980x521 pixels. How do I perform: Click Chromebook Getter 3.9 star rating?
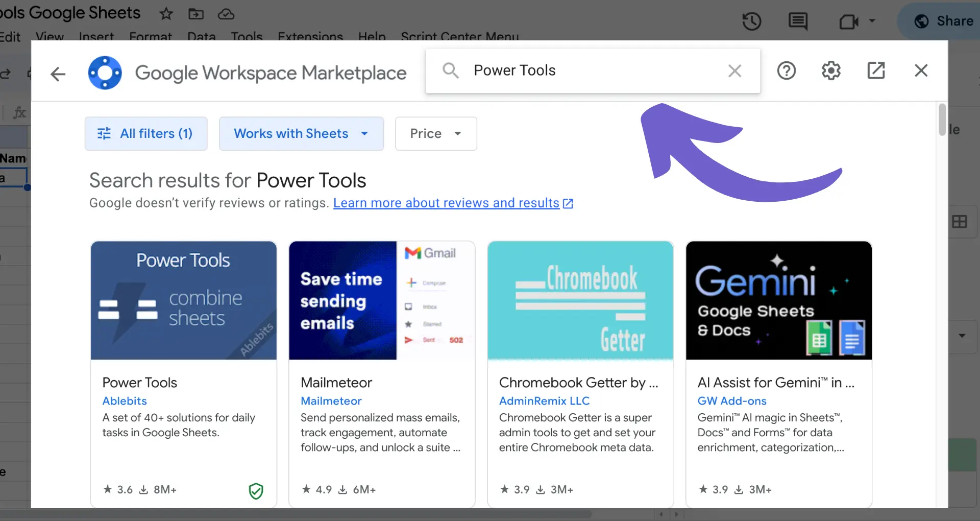click(514, 490)
